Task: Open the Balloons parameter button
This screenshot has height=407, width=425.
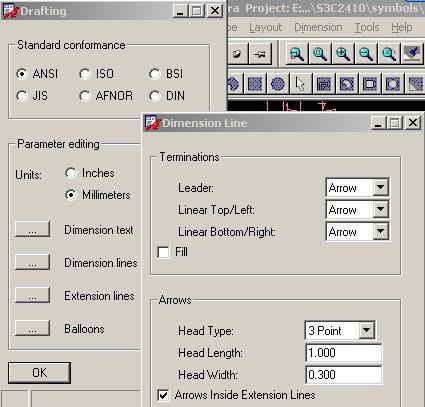Action: coord(32,328)
